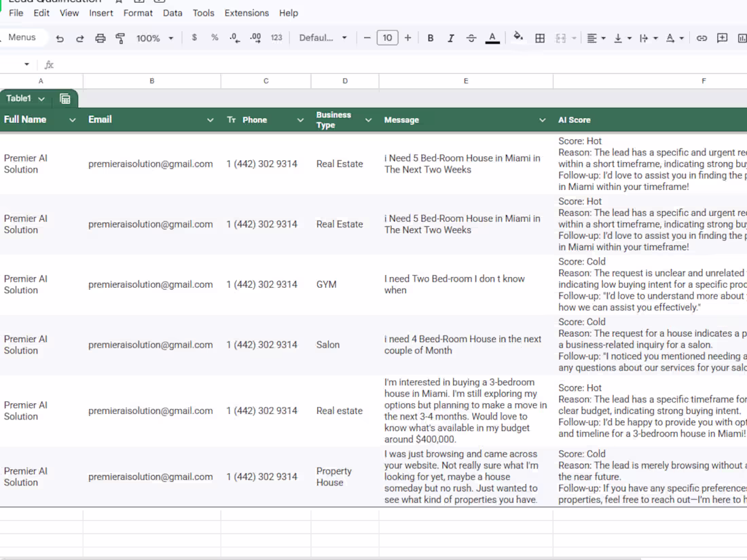The height and width of the screenshot is (560, 747).
Task: Apply currency format with the dollar icon
Action: pos(194,37)
